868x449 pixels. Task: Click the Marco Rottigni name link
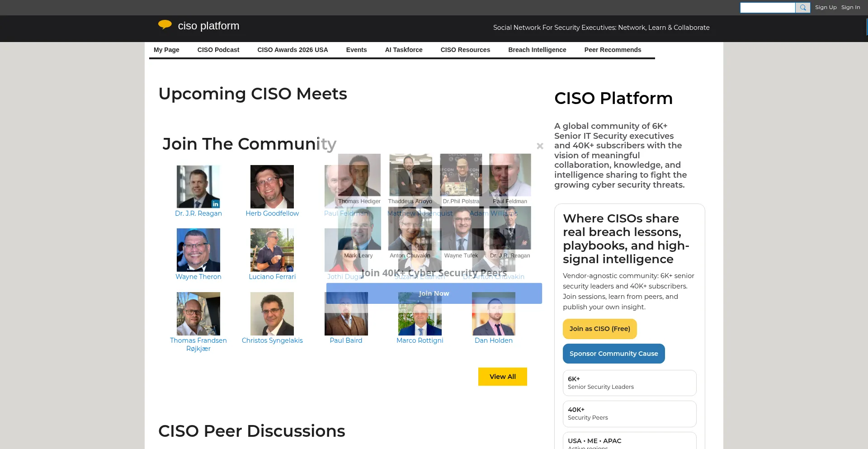[x=420, y=340]
